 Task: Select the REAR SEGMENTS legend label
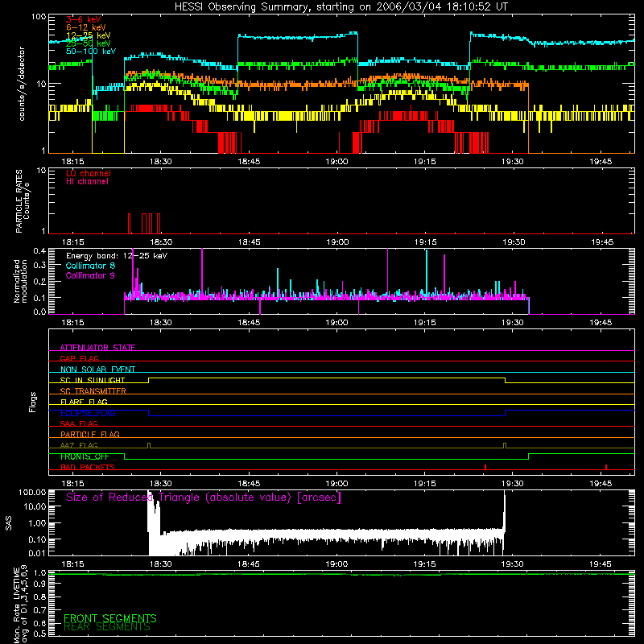click(x=107, y=627)
